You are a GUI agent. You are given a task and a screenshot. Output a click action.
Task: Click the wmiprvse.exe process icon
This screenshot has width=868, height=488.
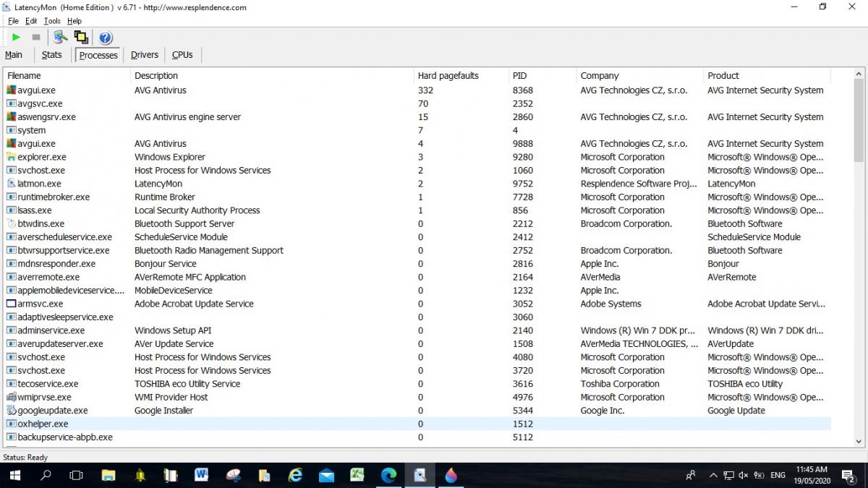[x=11, y=397]
